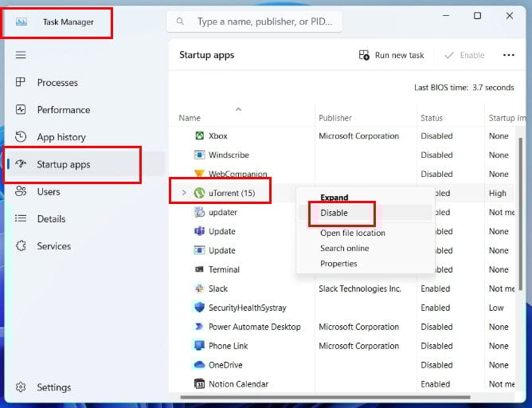Expand the uTorrent (15) group chevron
Image resolution: width=532 pixels, height=408 pixels.
(184, 193)
